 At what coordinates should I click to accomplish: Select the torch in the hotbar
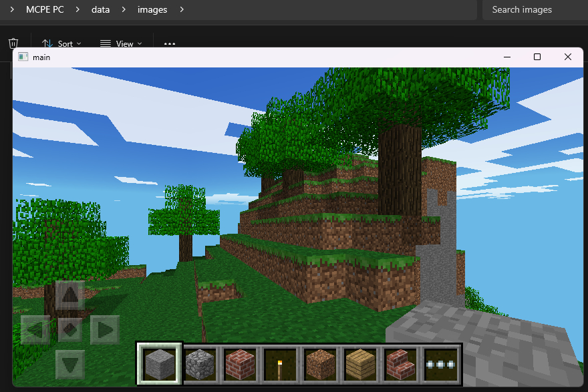(281, 364)
